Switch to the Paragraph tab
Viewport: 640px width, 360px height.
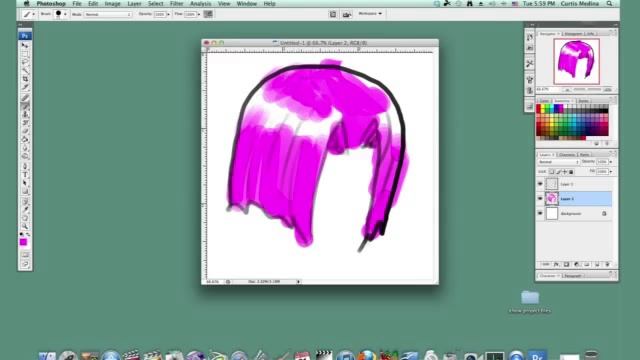[x=572, y=276]
